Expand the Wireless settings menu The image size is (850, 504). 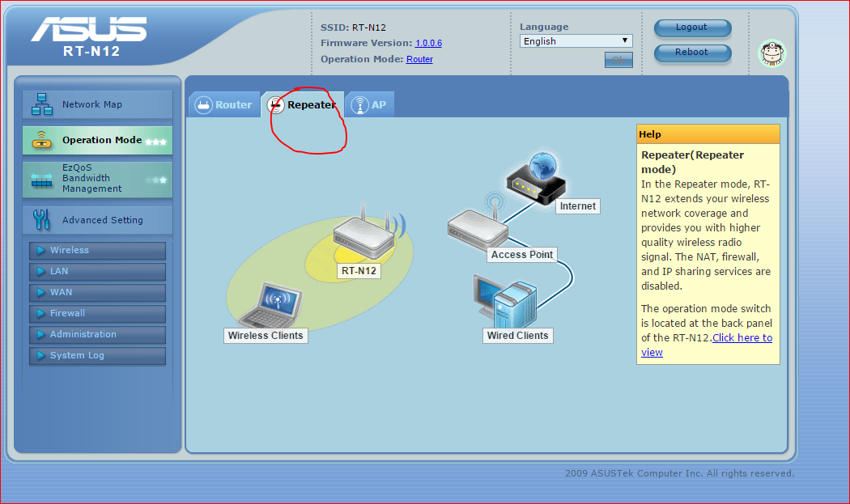(x=98, y=250)
